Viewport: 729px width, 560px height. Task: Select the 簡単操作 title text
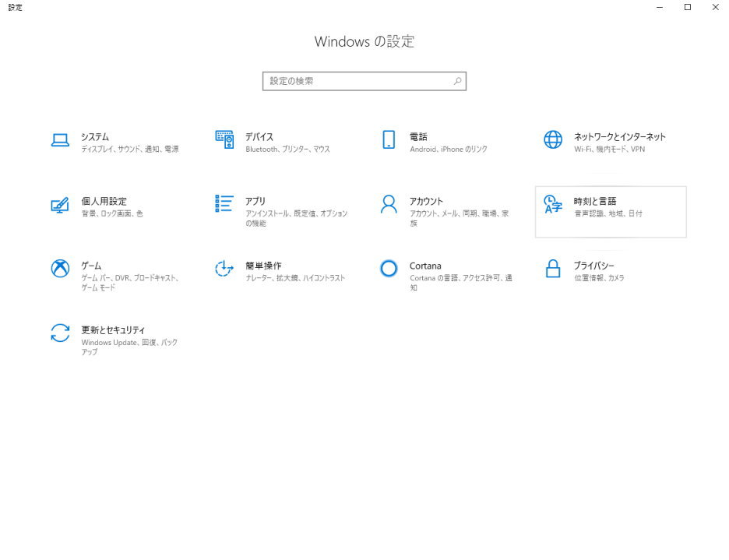[263, 266]
